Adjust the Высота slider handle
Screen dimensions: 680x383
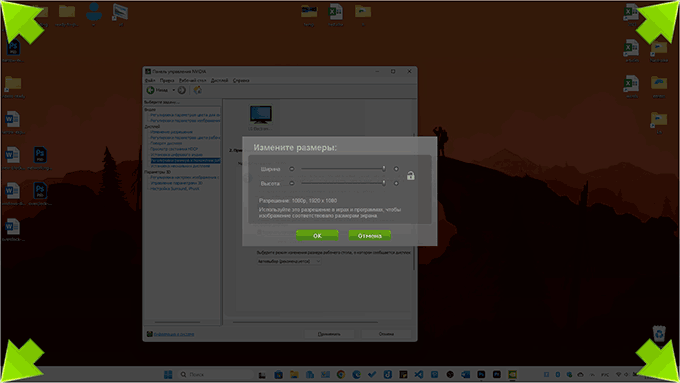click(x=384, y=183)
